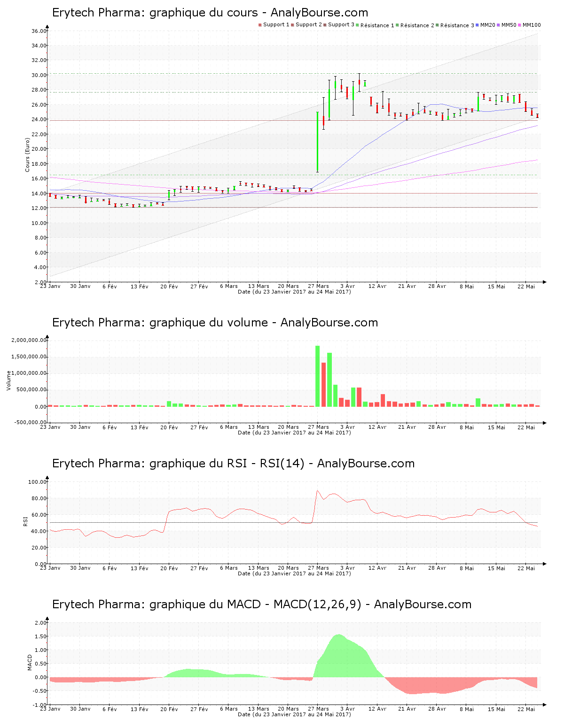Image resolution: width=564 pixels, height=728 pixels.
Task: Click the 'RSI' axis title
Action: [x=25, y=521]
